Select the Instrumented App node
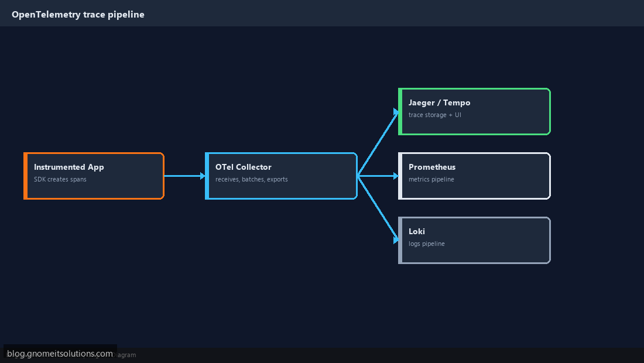This screenshot has width=644, height=363. coord(94,176)
